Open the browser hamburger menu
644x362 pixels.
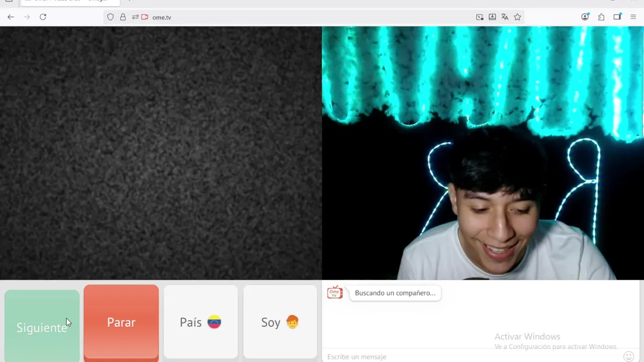(633, 17)
